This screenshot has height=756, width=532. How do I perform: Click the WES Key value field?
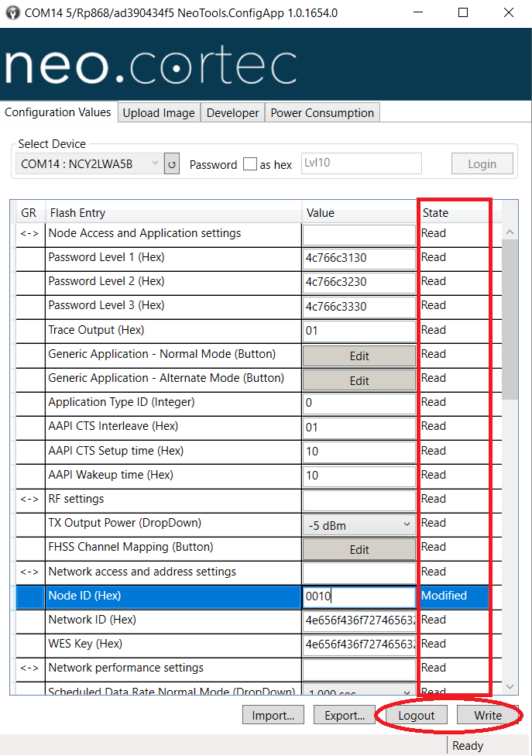click(359, 644)
